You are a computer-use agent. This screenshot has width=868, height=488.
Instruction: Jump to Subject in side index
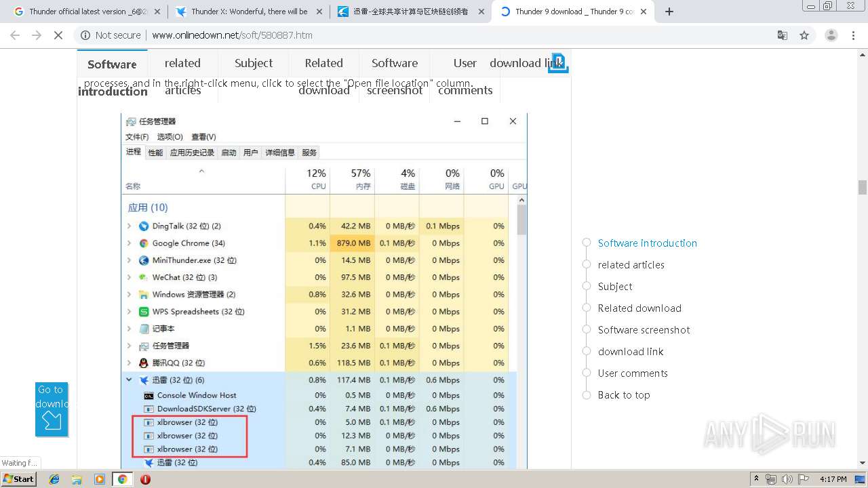point(615,287)
